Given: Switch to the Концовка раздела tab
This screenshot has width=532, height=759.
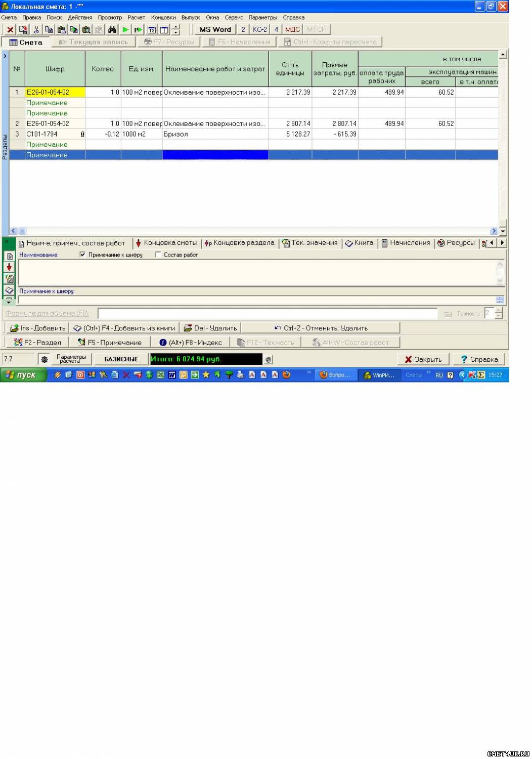Looking at the screenshot, I should point(239,243).
